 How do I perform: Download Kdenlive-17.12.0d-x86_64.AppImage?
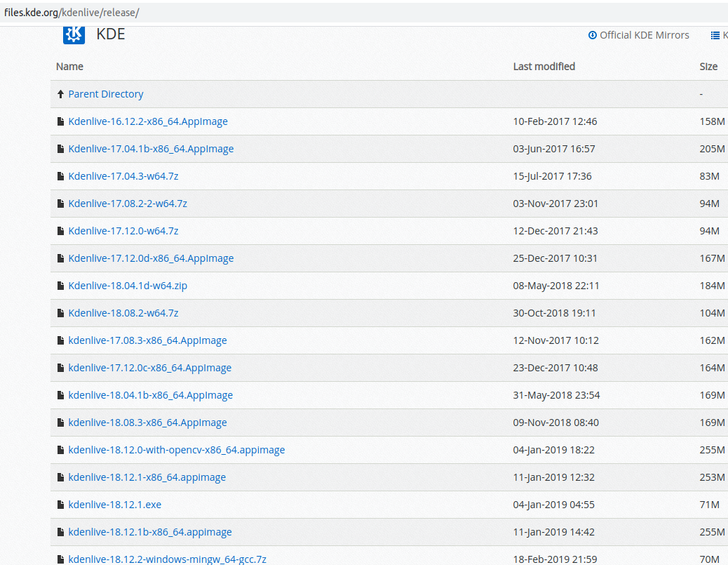pos(151,259)
